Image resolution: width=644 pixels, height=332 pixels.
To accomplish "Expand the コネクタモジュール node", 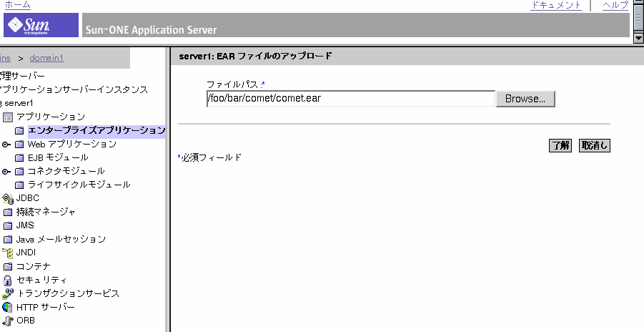I will 6,172.
